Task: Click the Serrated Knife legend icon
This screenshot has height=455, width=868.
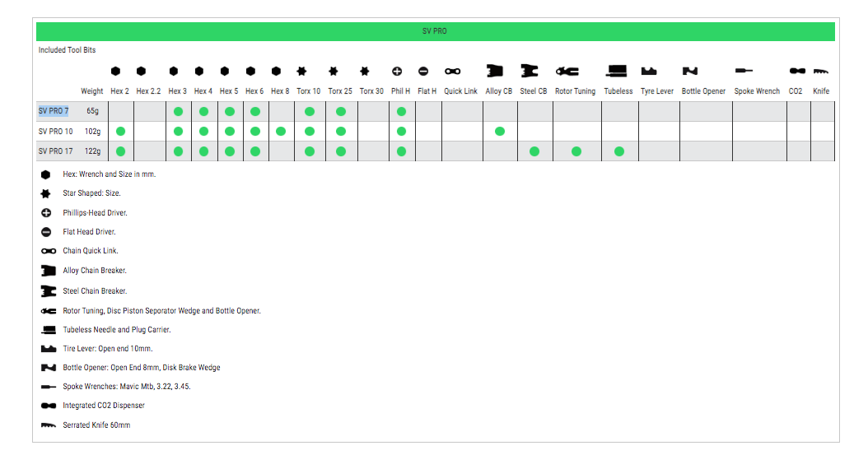Action: [48, 425]
